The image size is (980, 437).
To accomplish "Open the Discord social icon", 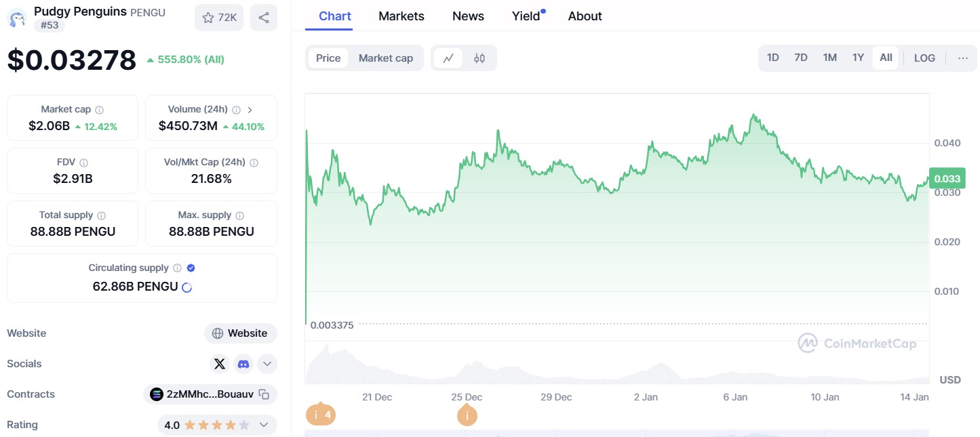I will pos(243,364).
